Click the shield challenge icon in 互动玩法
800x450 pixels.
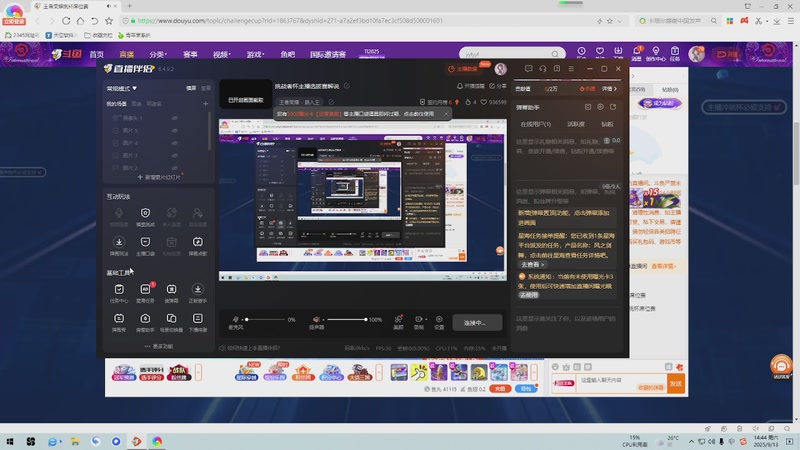click(145, 213)
